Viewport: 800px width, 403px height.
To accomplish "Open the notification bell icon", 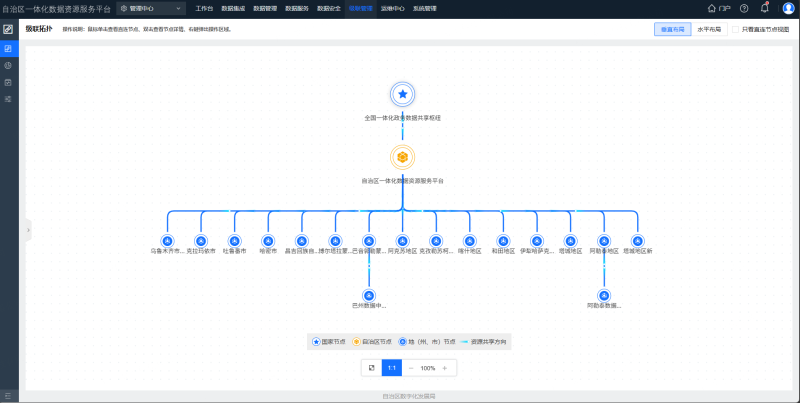I will pyautogui.click(x=764, y=8).
